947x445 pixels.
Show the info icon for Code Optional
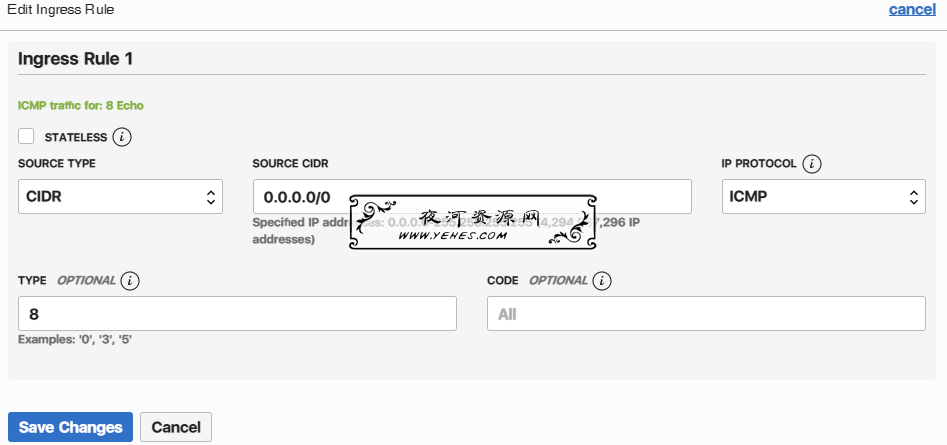point(601,281)
